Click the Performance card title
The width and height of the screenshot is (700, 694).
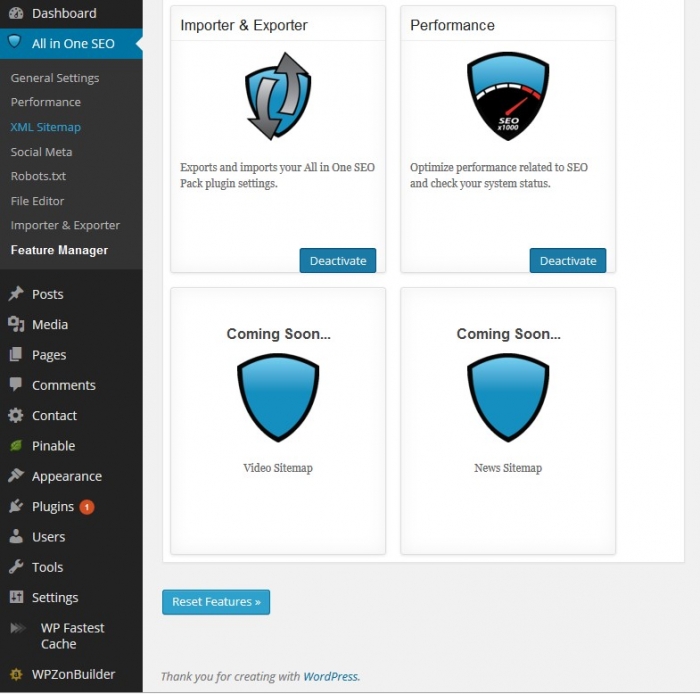[x=452, y=25]
